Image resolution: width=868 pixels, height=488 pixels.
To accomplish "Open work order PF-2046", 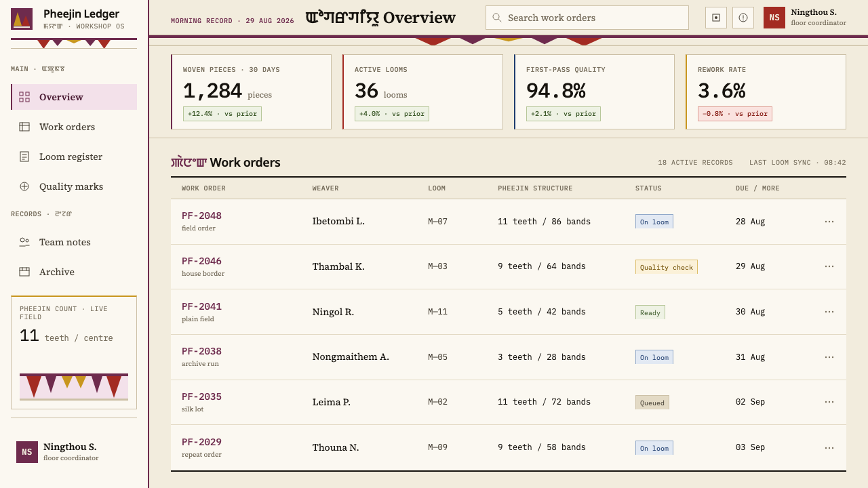I will pos(201,261).
